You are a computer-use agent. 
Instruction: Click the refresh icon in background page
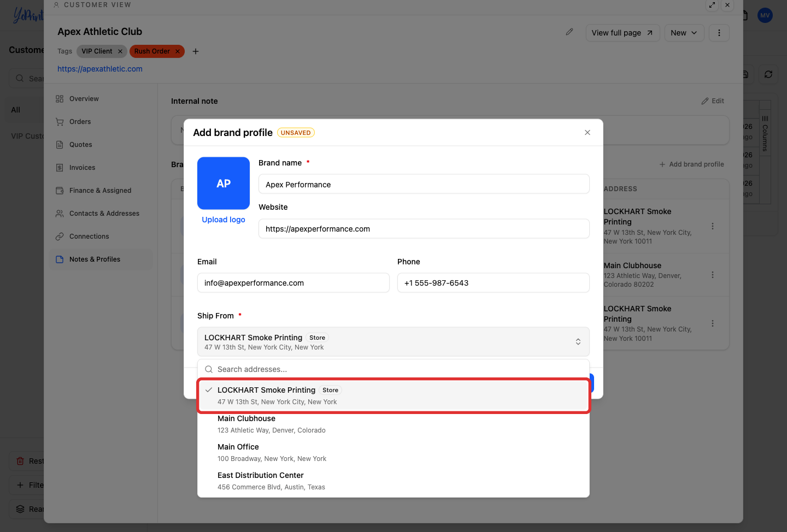(768, 74)
